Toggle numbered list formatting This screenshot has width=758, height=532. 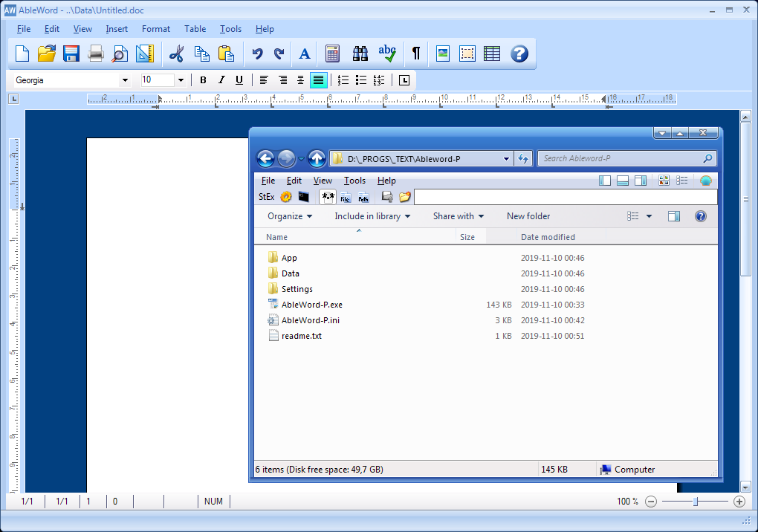pos(343,80)
